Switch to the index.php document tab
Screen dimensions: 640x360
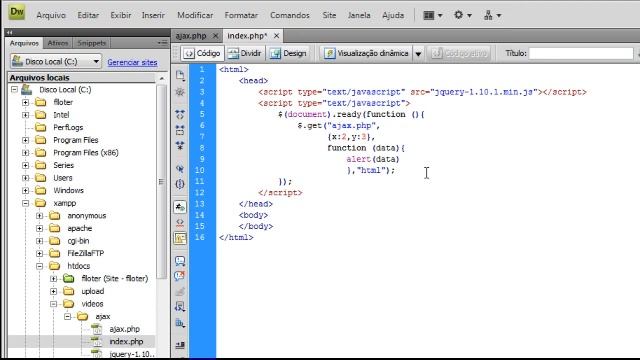pyautogui.click(x=247, y=36)
